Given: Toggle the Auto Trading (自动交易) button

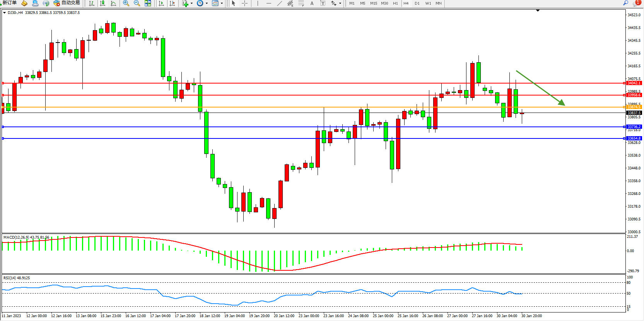Looking at the screenshot, I should pyautogui.click(x=67, y=3).
